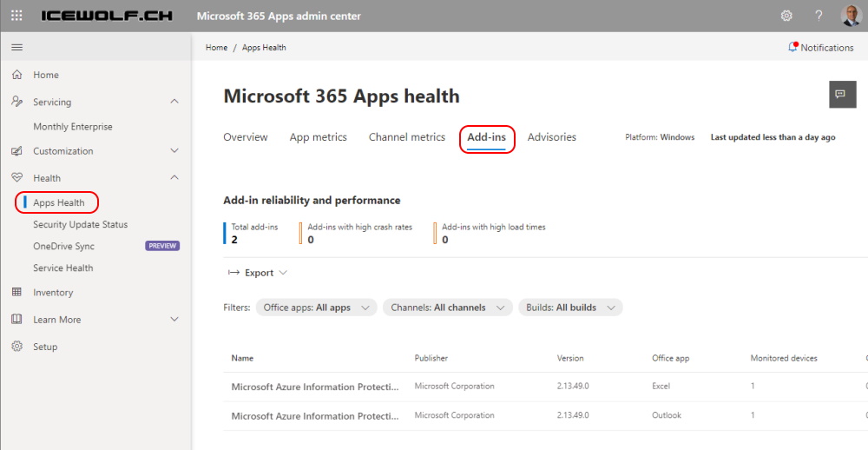The height and width of the screenshot is (450, 868).
Task: Click the Inventory grid icon in sidebar
Action: point(17,292)
